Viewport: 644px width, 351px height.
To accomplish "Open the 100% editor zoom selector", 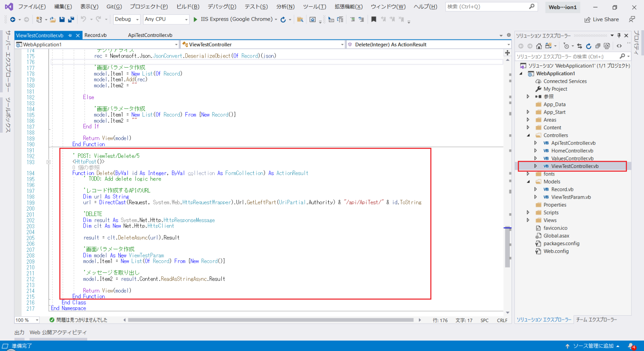I will 26,320.
